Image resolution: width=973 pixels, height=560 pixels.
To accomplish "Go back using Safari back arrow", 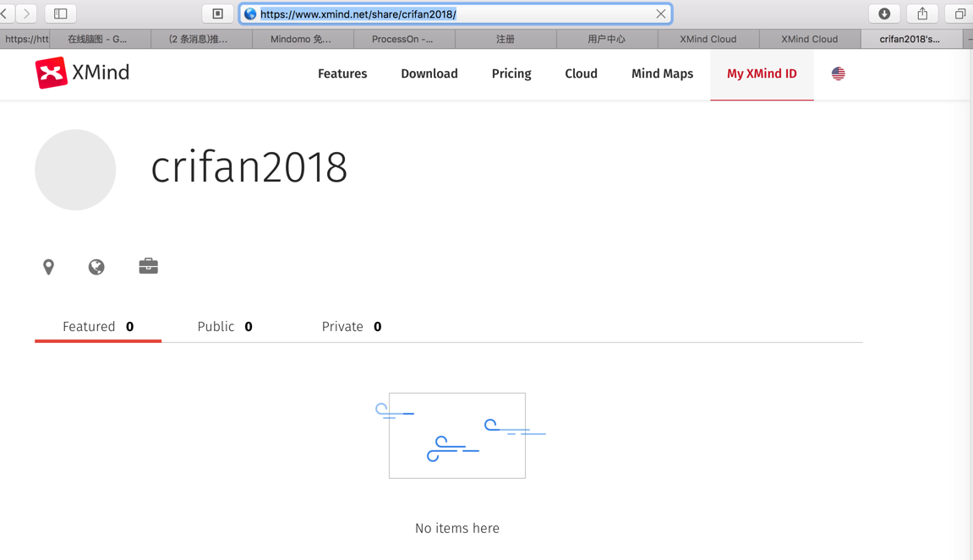I will (x=5, y=14).
